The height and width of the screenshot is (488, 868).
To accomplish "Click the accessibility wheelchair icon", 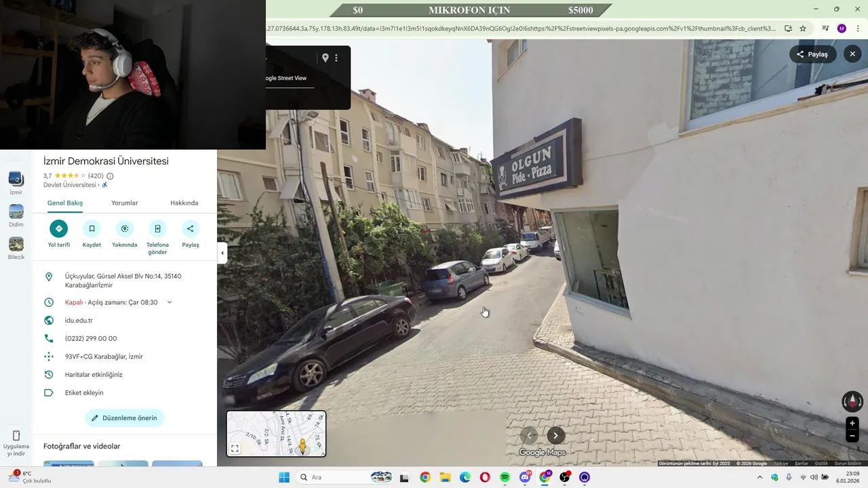I will click(104, 185).
